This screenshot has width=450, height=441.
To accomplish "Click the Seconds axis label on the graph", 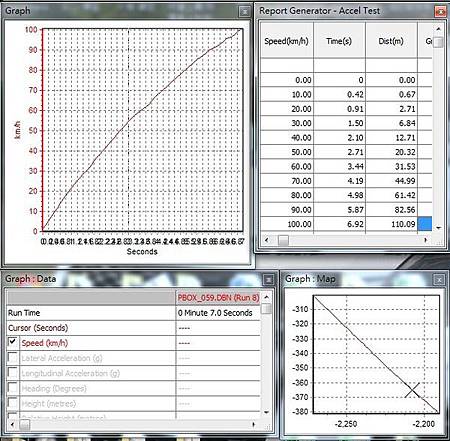I will click(x=142, y=252).
